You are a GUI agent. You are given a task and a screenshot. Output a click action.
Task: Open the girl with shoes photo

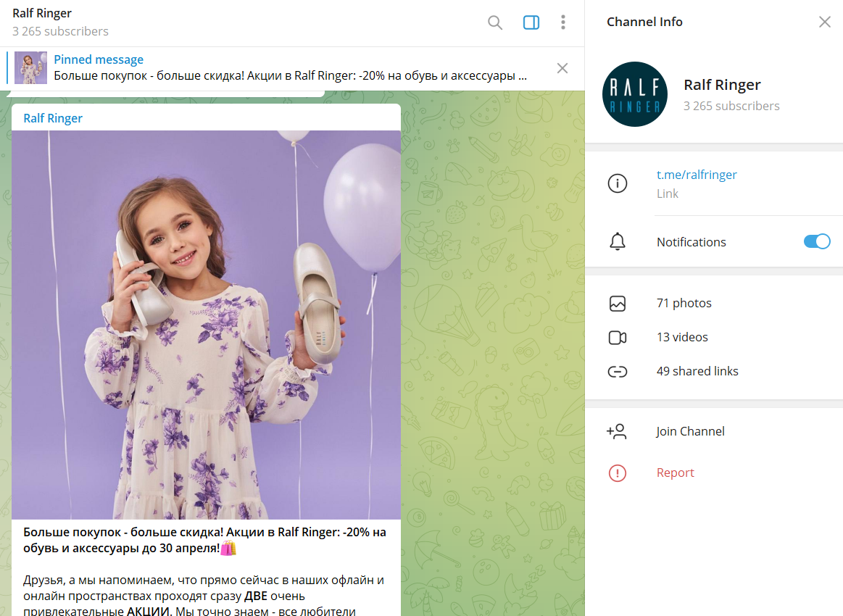207,325
